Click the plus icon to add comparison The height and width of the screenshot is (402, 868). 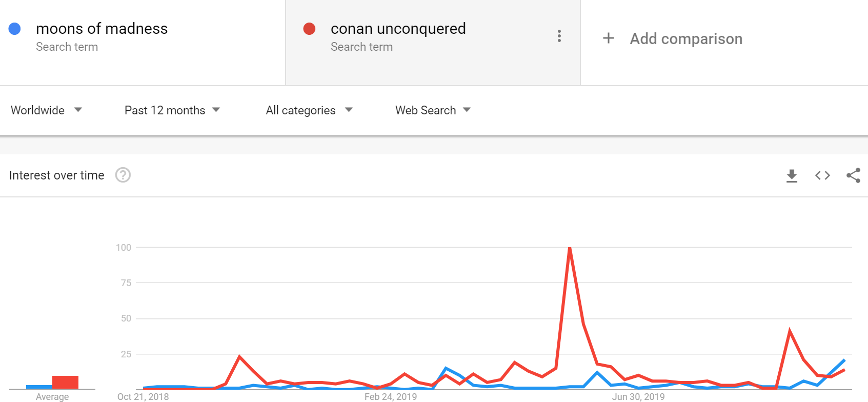(609, 38)
